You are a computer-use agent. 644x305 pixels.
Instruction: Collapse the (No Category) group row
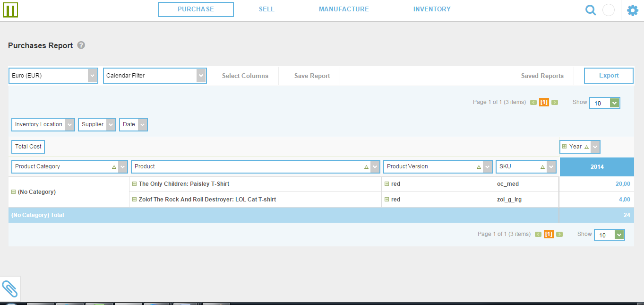pos(14,192)
